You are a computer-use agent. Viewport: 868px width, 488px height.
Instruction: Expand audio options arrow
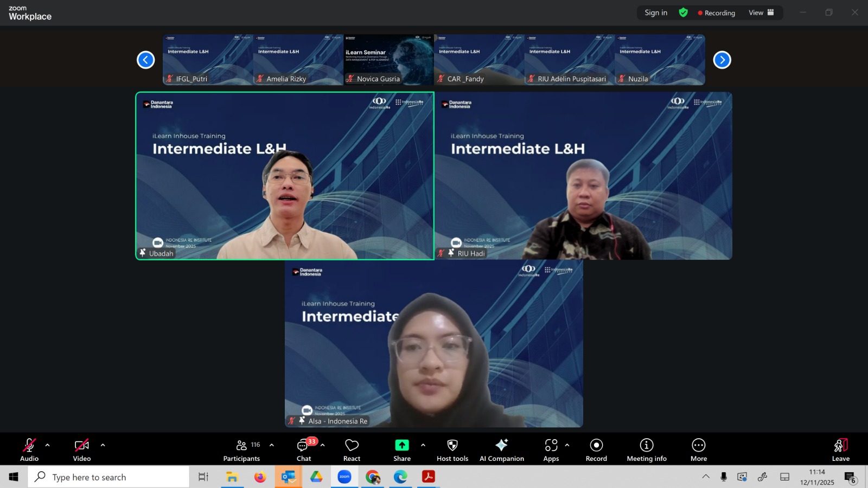coord(48,445)
